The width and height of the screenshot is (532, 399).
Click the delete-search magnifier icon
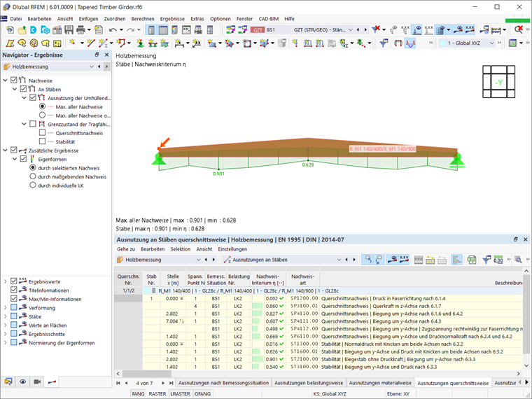519,30
